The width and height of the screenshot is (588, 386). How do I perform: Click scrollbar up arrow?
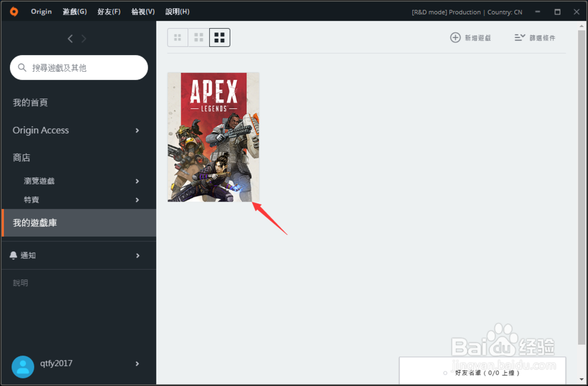[582, 26]
